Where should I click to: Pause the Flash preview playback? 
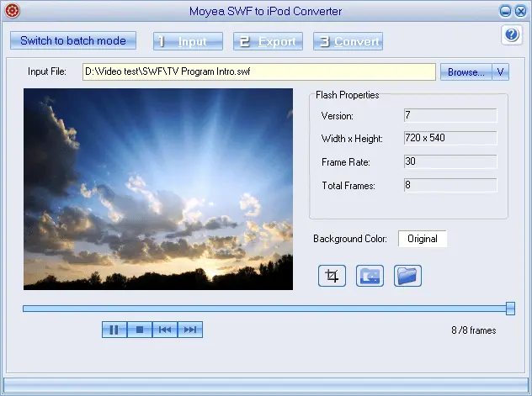click(x=114, y=330)
